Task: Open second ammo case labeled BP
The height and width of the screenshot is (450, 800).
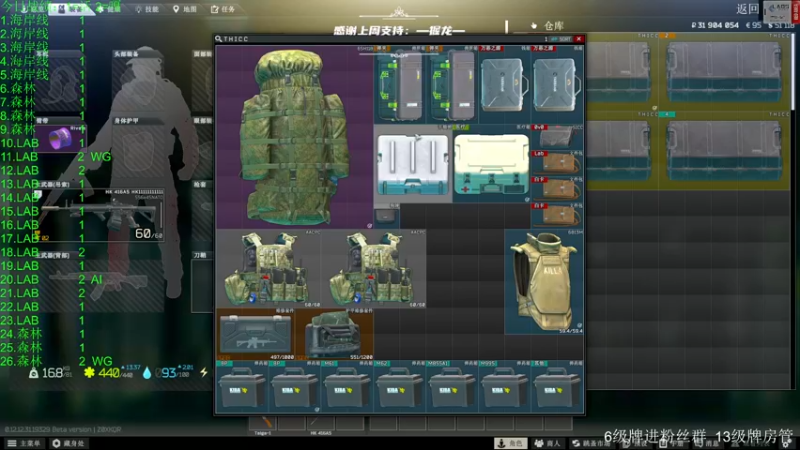Action: pyautogui.click(x=295, y=387)
